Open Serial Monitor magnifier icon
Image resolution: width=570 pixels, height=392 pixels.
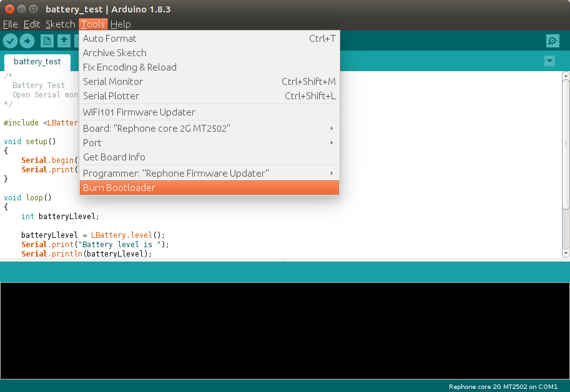point(553,41)
